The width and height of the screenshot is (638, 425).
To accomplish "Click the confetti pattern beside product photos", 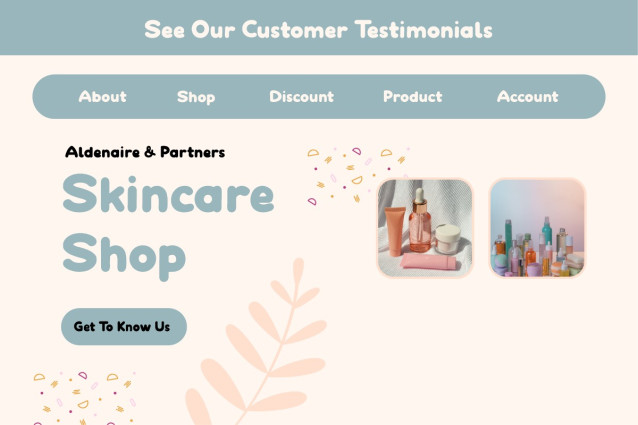I will click(x=358, y=176).
